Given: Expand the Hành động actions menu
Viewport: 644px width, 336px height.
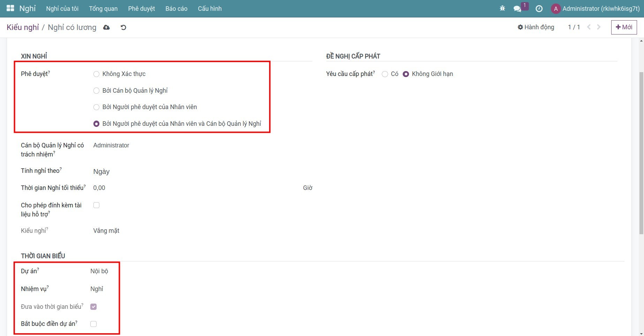Looking at the screenshot, I should pos(536,27).
